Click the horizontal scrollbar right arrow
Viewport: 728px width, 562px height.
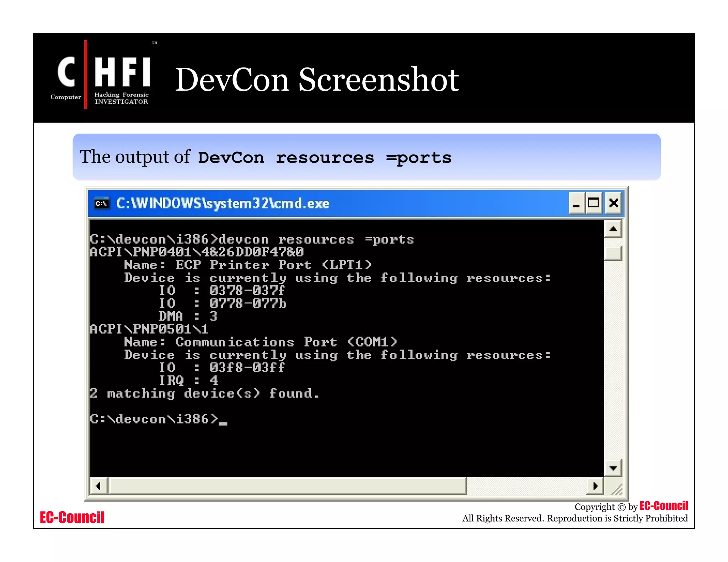tap(595, 486)
